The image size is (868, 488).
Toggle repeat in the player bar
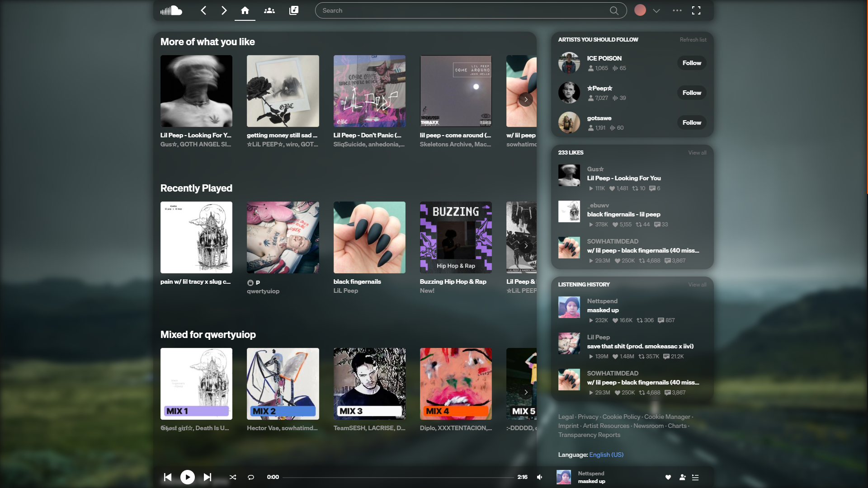[251, 477]
